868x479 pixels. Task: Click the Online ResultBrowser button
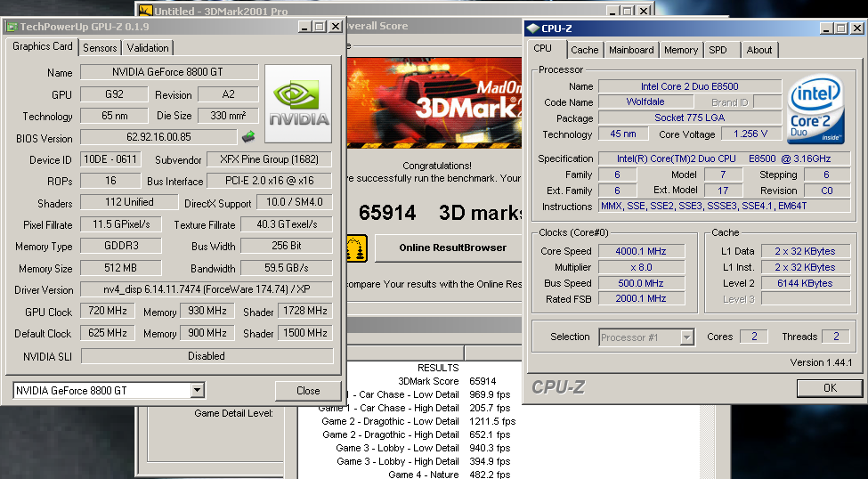452,248
